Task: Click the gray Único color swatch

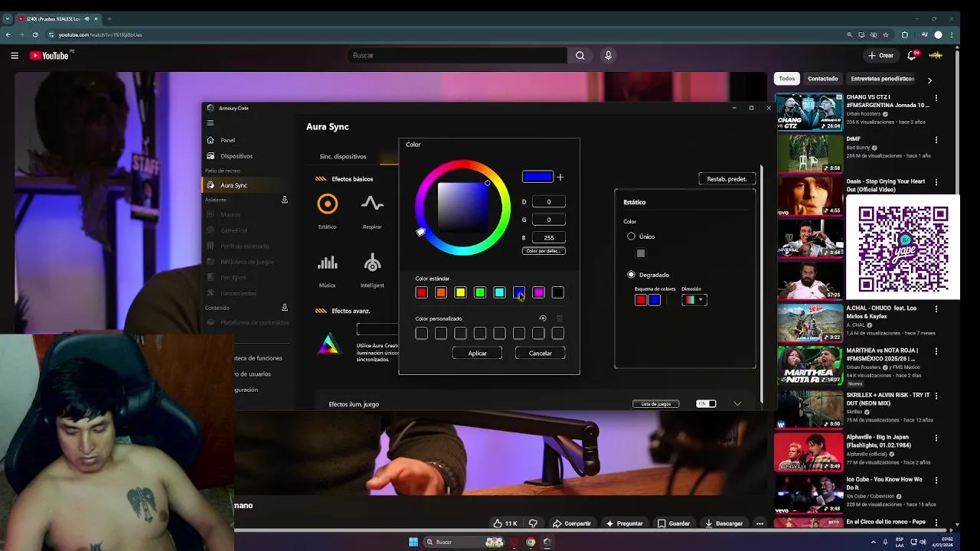Action: click(641, 253)
